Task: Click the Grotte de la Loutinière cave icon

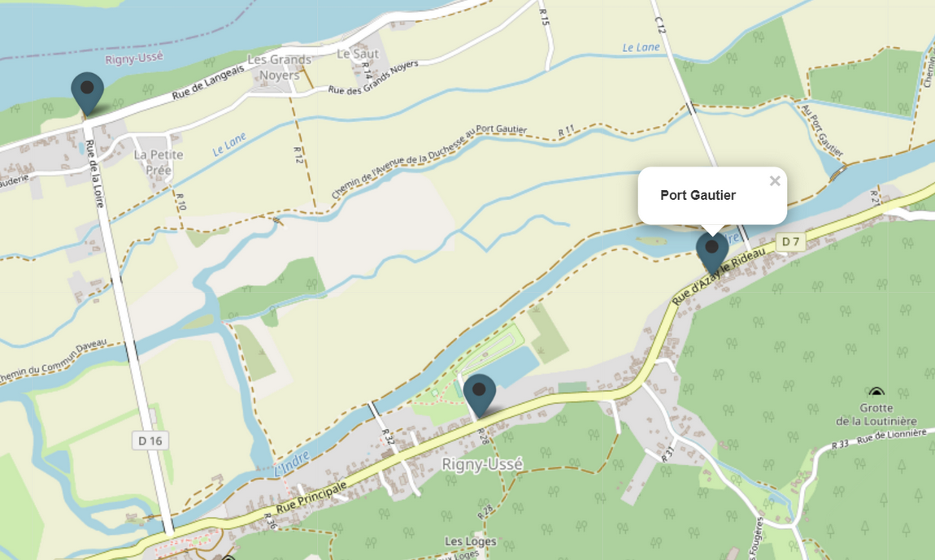Action: point(876,392)
